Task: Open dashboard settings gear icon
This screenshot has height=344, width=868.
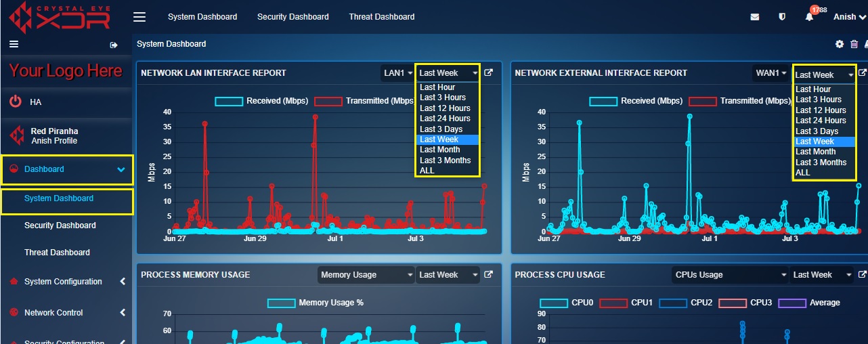Action: tap(840, 44)
